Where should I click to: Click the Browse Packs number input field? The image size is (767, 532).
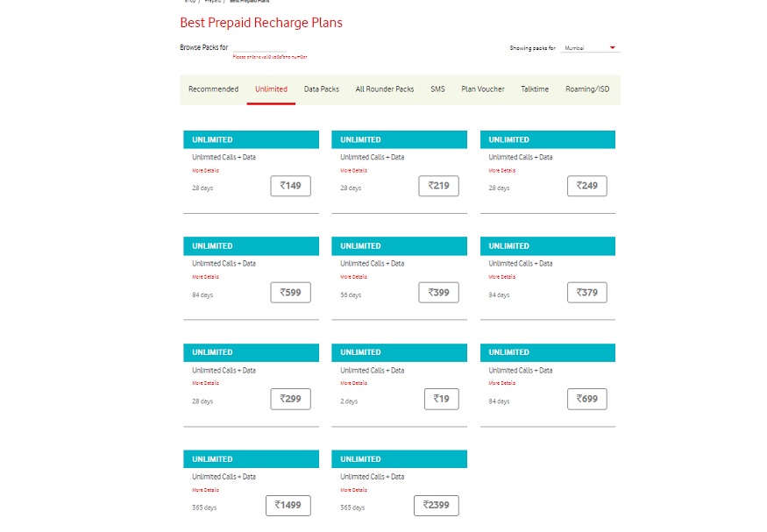[x=259, y=47]
